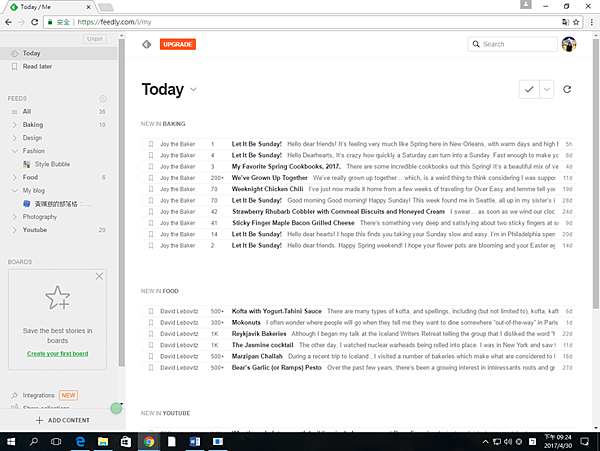Click the browser address bar URL
This screenshot has height=451, width=600.
click(x=114, y=22)
